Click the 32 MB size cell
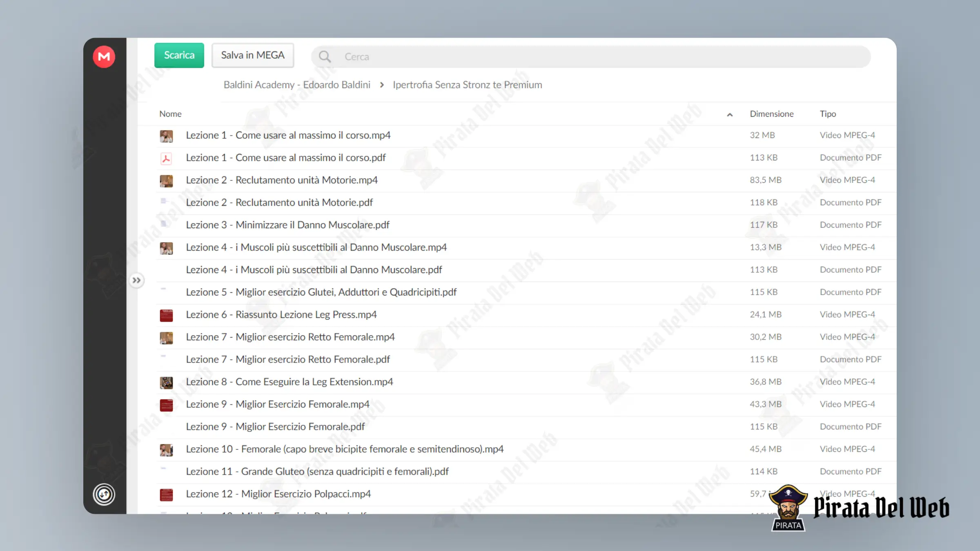This screenshot has width=980, height=551. (762, 135)
